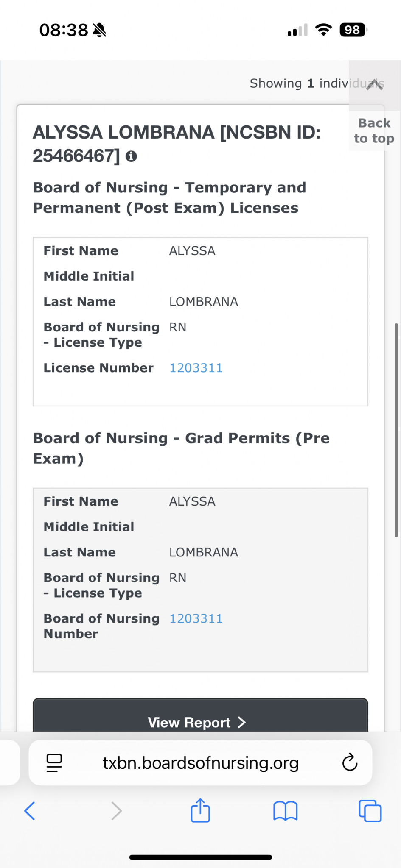The image size is (401, 868).
Task: Tap the ALYSSA LOMBRANA NCSBN ID heading
Action: tap(177, 144)
